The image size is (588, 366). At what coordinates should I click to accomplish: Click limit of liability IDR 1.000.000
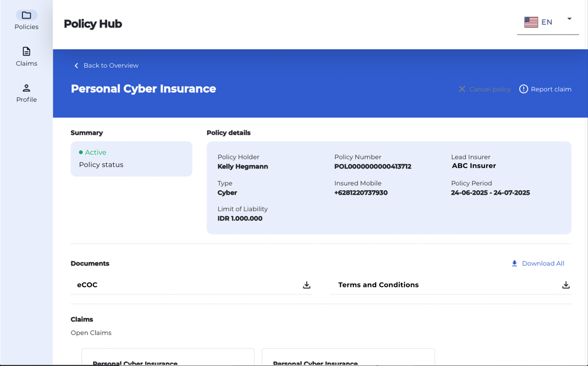coord(240,218)
